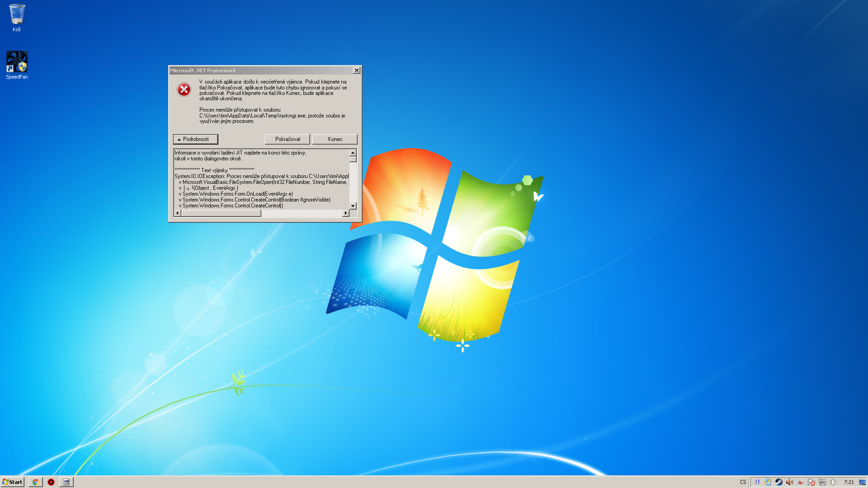Close the Microsoft .NET Framework dialog
Screen dimensions: 868x488
pos(356,70)
